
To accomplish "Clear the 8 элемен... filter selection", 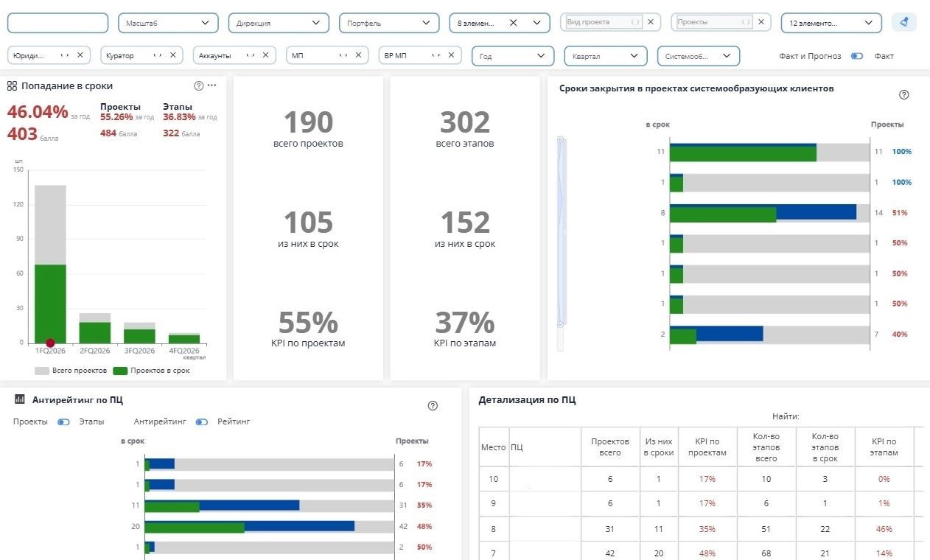I will click(x=514, y=23).
